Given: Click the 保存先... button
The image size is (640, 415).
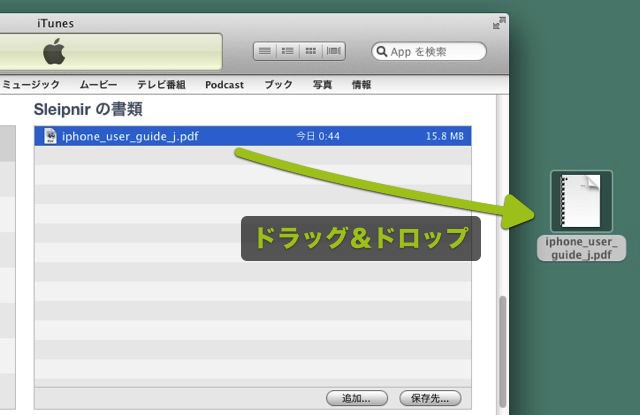Looking at the screenshot, I should coord(430,398).
